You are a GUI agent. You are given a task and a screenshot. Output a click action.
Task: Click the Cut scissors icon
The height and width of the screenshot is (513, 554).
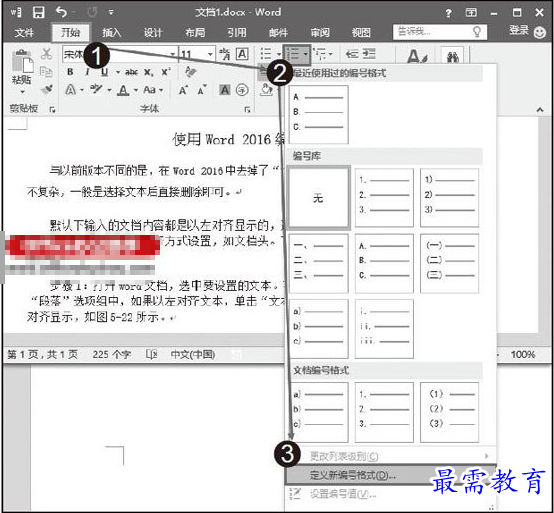pyautogui.click(x=46, y=54)
